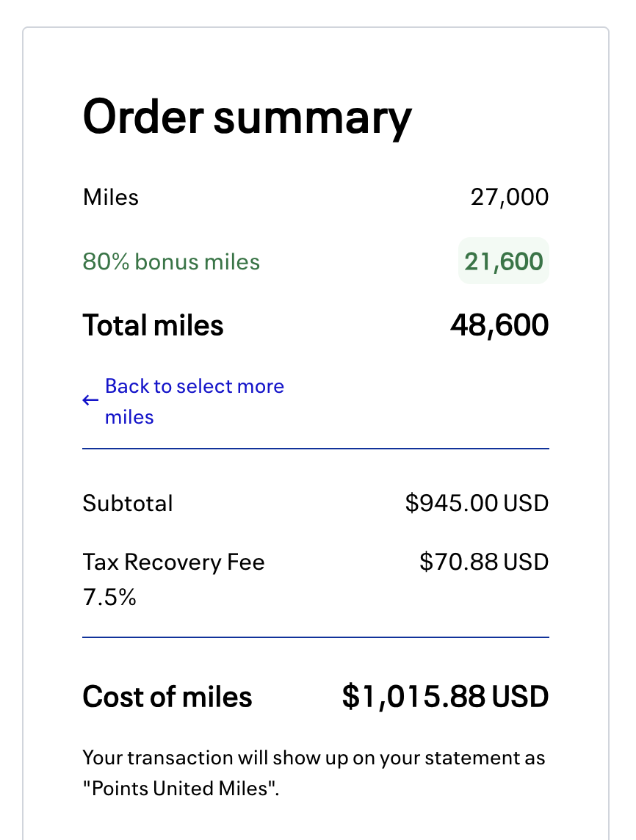
Task: Select the 48,600 total miles value
Action: (499, 325)
